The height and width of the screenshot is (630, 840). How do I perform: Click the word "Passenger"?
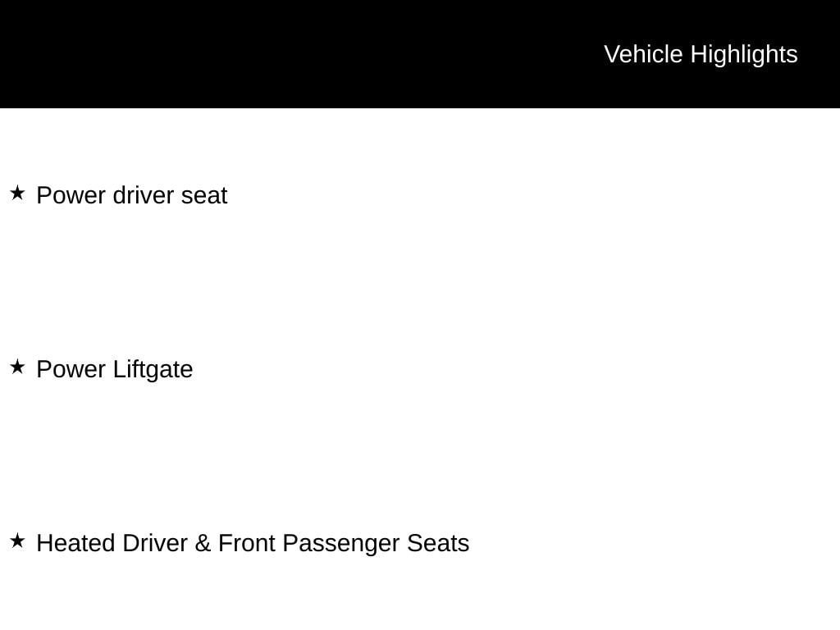click(340, 544)
